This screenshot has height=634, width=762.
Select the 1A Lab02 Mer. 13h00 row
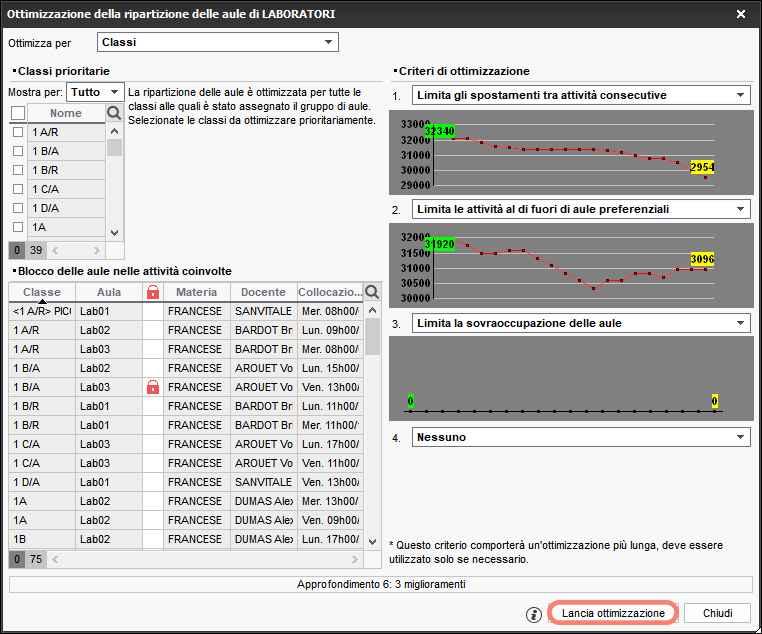[186, 501]
